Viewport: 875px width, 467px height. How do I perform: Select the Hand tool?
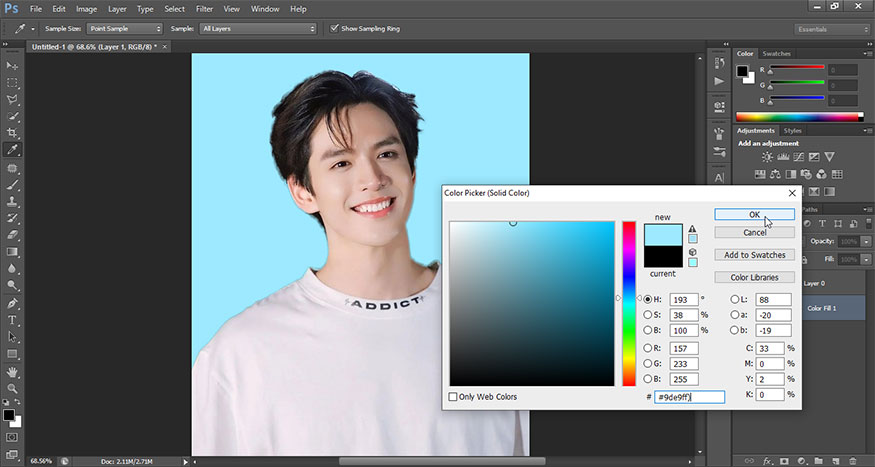12,371
